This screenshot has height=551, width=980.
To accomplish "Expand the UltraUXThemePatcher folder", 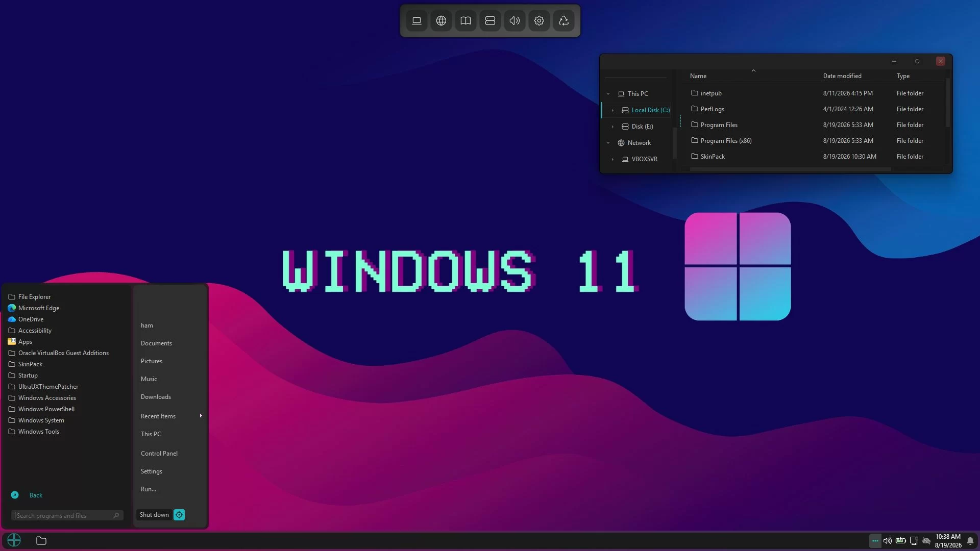I will point(48,387).
